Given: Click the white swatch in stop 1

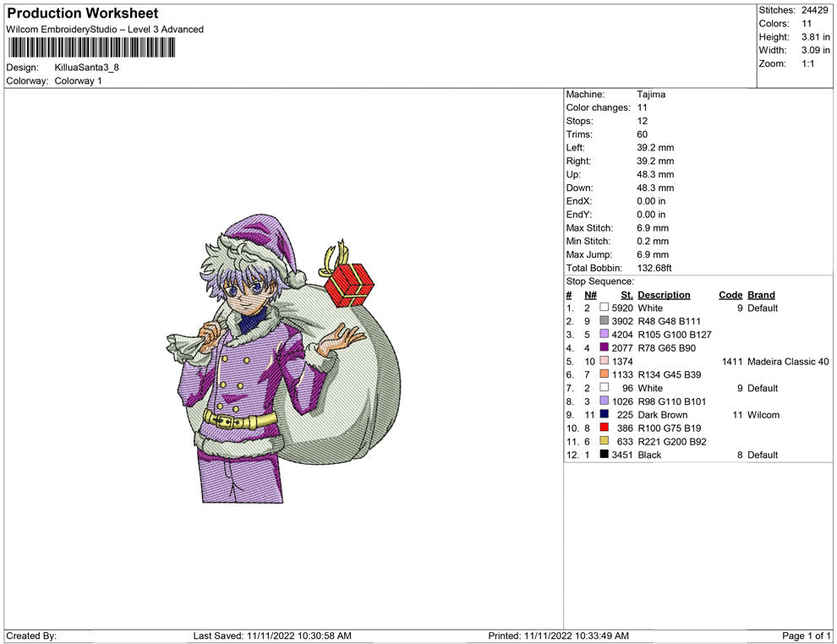Looking at the screenshot, I should (604, 308).
